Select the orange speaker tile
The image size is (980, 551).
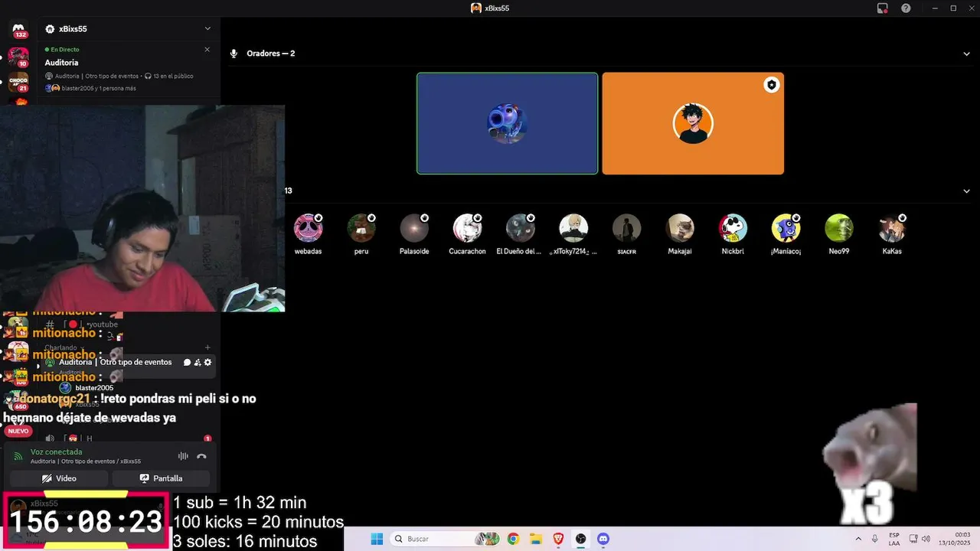[x=693, y=123]
